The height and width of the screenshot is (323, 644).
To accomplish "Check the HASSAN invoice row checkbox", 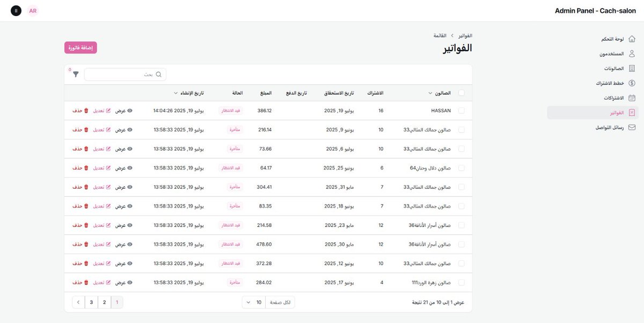I will pos(462,111).
